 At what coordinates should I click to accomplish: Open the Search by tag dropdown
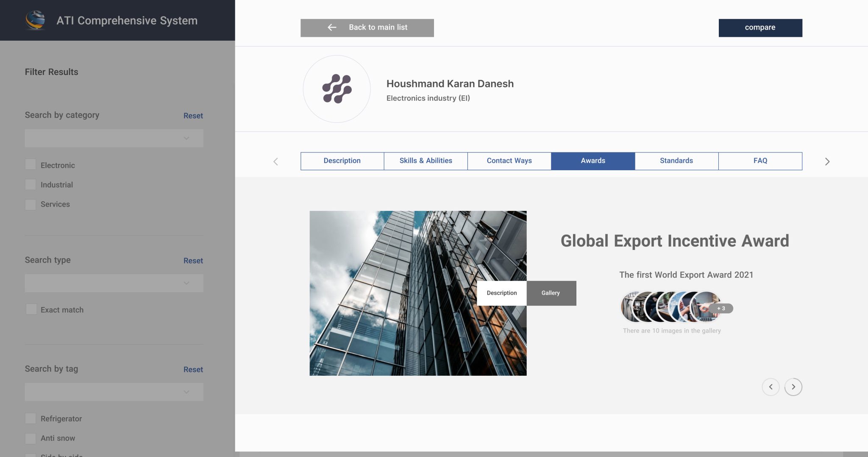point(114,392)
